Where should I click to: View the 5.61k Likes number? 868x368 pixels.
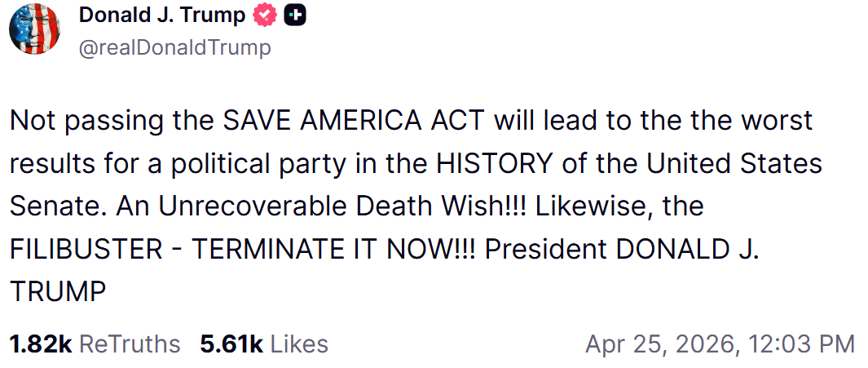pos(231,344)
